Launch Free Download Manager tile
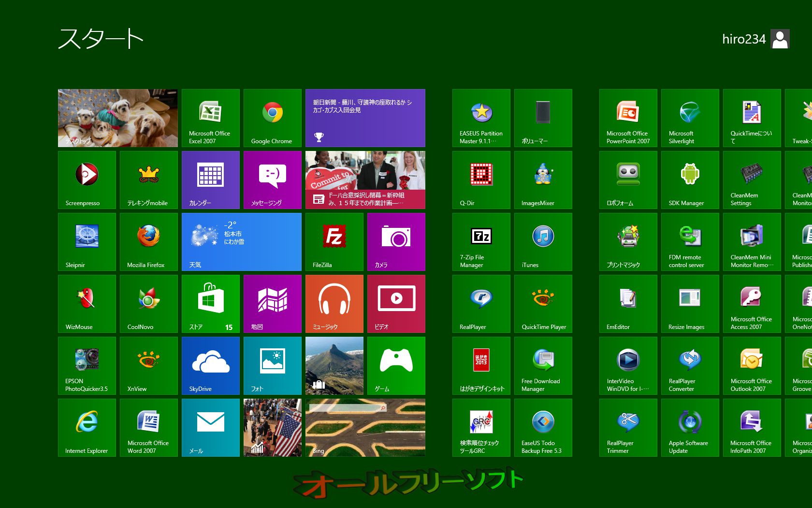Screen dimensions: 812x508 click(x=543, y=366)
